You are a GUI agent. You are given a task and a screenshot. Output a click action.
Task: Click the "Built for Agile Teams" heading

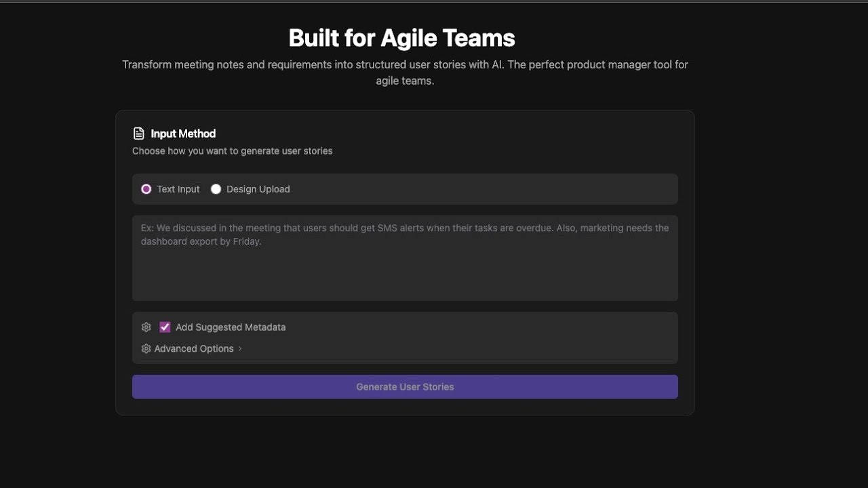pyautogui.click(x=402, y=38)
